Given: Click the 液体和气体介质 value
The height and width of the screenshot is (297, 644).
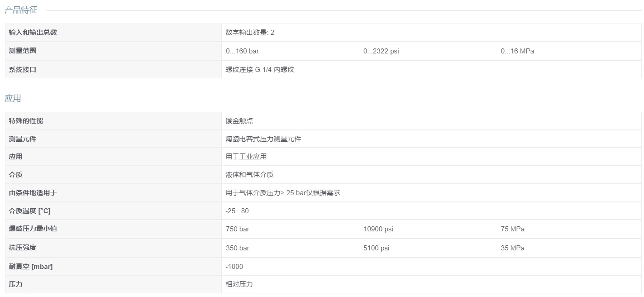Looking at the screenshot, I should click(x=249, y=175).
